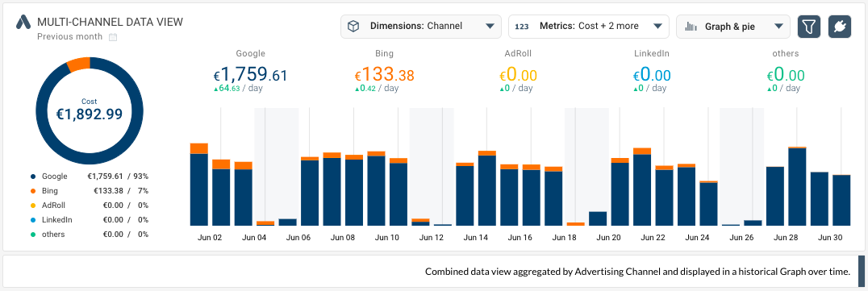The image size is (868, 291).
Task: Select the AdRoll €0.00 summary card
Action: tap(518, 72)
